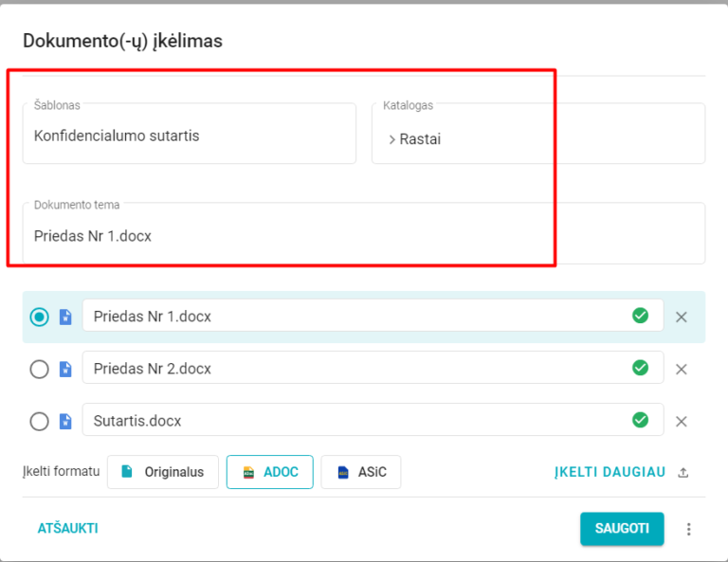This screenshot has width=728, height=562.
Task: Click the Sutartis.docx document icon
Action: [65, 421]
